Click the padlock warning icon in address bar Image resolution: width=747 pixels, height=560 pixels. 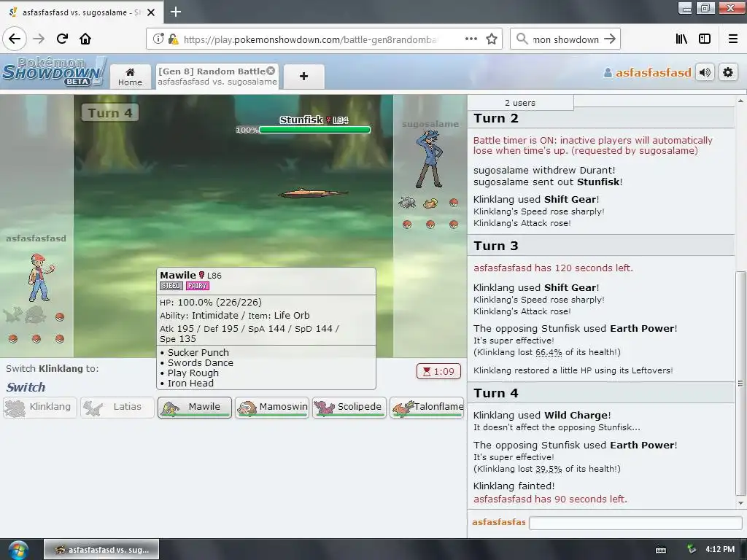coord(174,39)
